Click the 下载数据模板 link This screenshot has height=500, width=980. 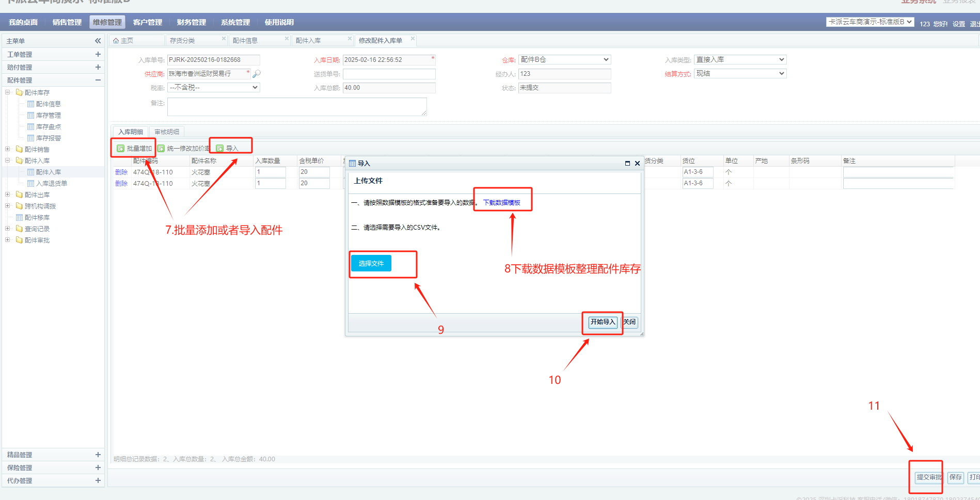501,203
